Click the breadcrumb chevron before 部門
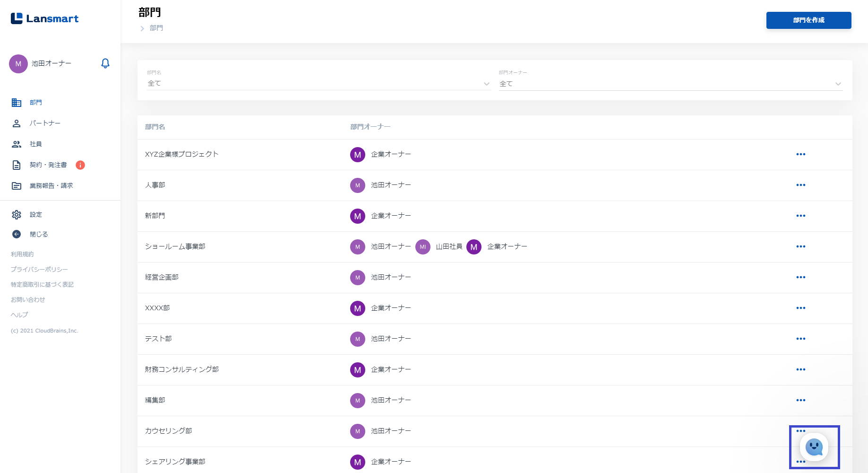 pos(142,28)
